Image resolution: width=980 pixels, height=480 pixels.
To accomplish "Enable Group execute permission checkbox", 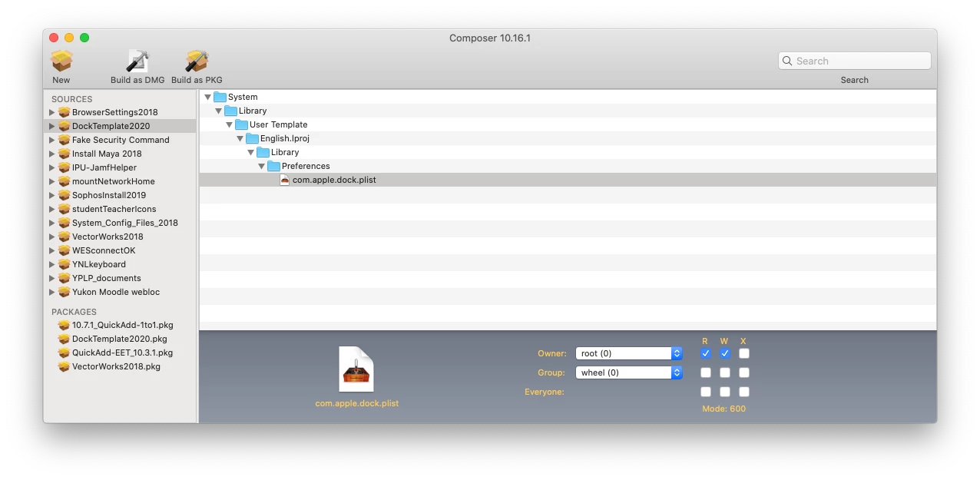I will [744, 372].
